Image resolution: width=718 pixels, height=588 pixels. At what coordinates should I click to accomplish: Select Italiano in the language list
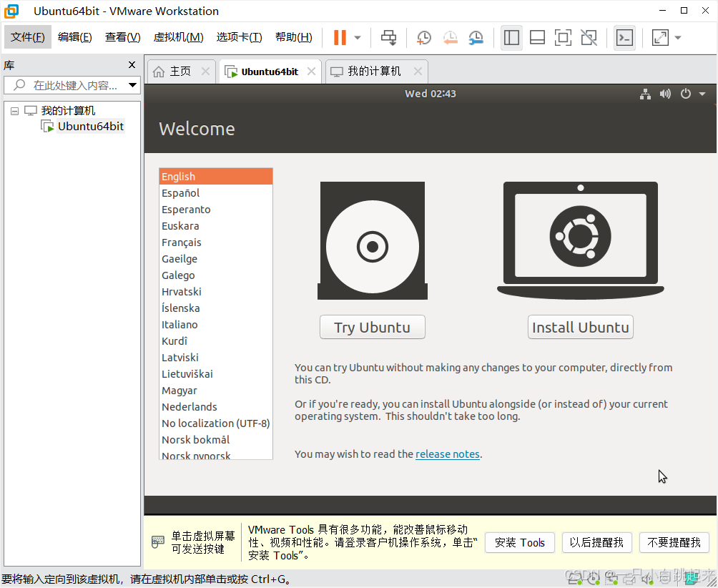[x=216, y=325]
